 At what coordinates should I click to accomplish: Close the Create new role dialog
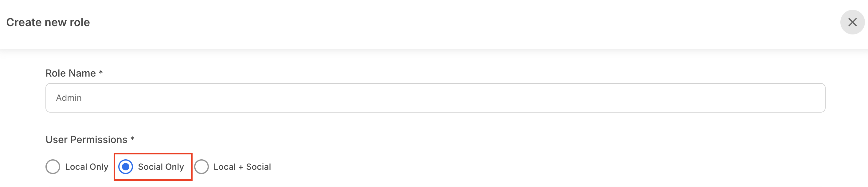point(852,22)
